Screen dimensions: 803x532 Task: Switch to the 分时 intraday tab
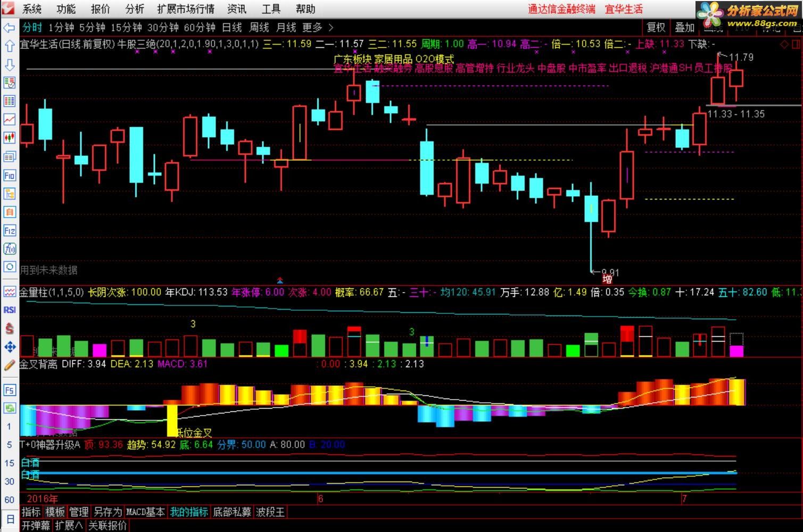[x=32, y=28]
